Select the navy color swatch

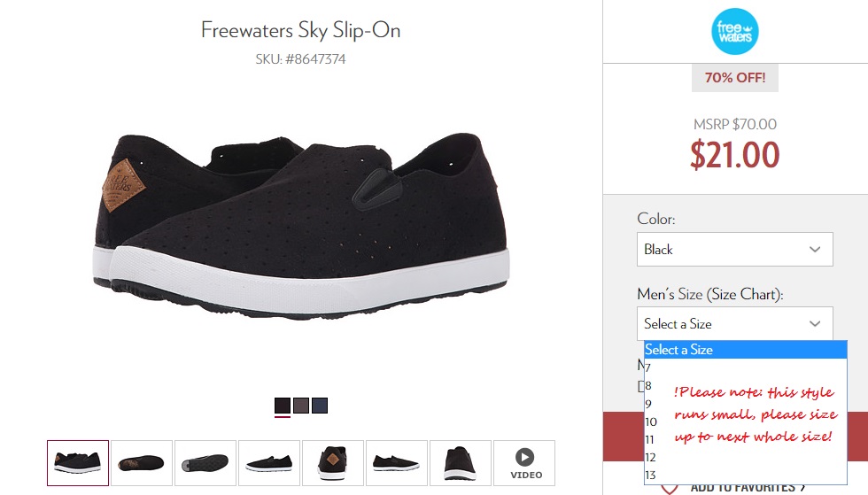pyautogui.click(x=320, y=406)
